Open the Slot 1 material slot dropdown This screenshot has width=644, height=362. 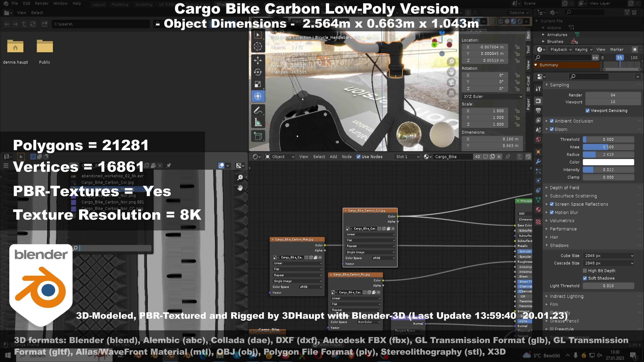(x=408, y=157)
